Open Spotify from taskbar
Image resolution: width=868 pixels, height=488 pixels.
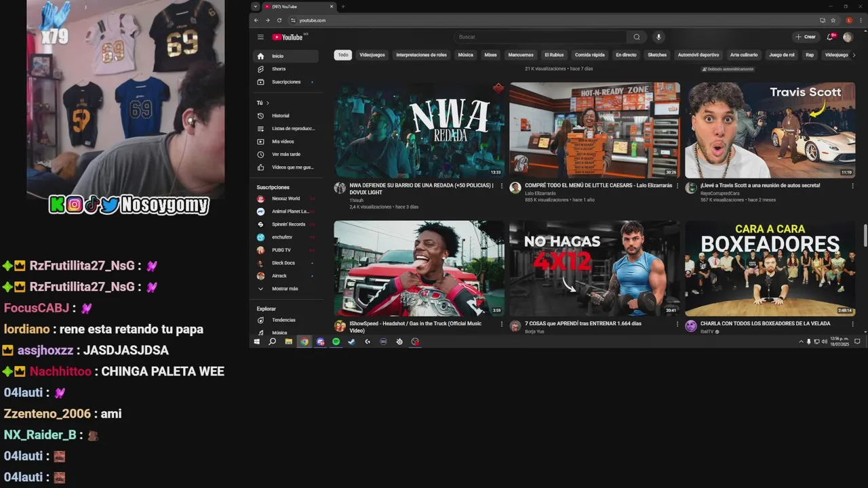(x=336, y=342)
